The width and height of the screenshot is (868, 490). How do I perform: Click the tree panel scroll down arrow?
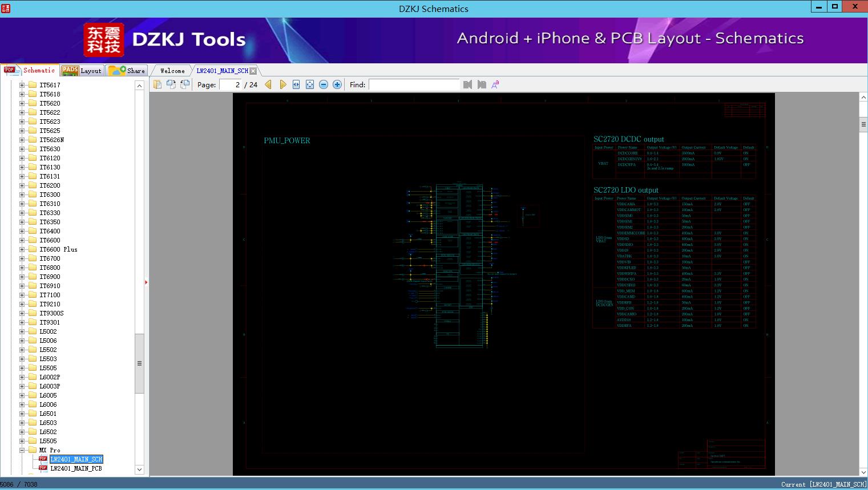[139, 469]
